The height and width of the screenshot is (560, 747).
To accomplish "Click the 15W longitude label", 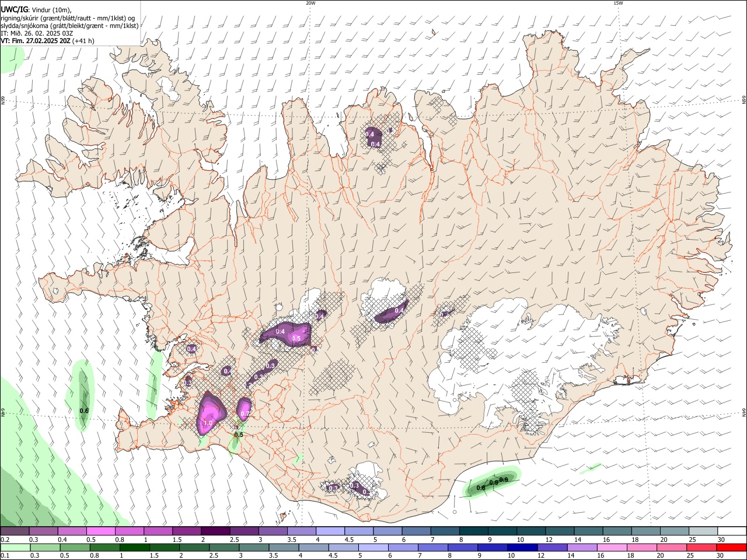I will [618, 3].
